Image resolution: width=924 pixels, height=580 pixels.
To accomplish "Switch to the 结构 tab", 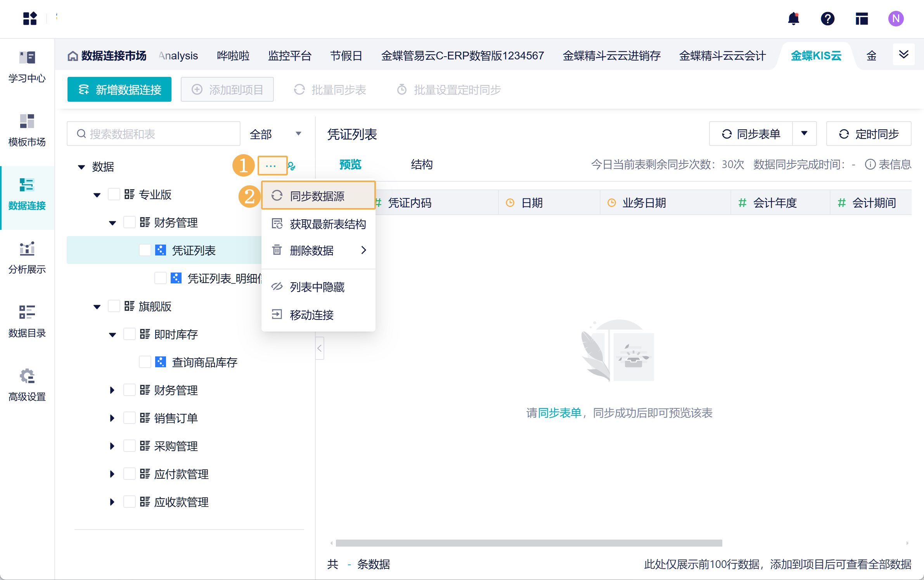I will tap(422, 165).
